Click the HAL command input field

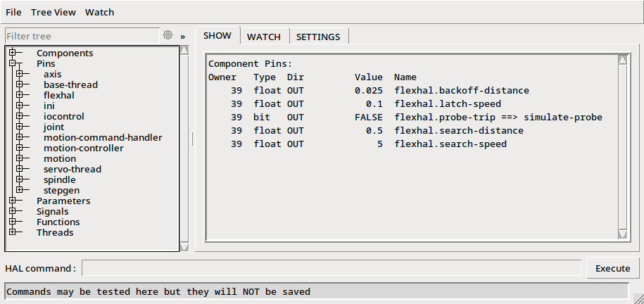point(331,268)
